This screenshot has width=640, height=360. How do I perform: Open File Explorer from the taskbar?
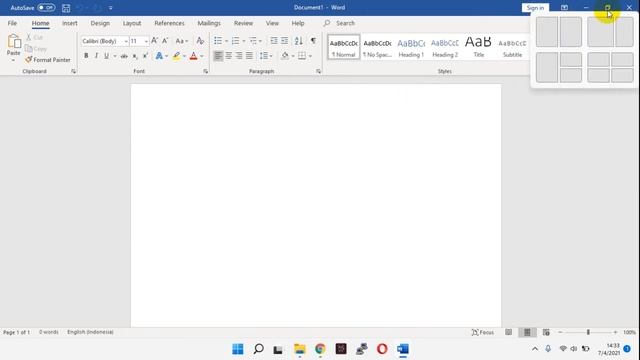tap(300, 349)
